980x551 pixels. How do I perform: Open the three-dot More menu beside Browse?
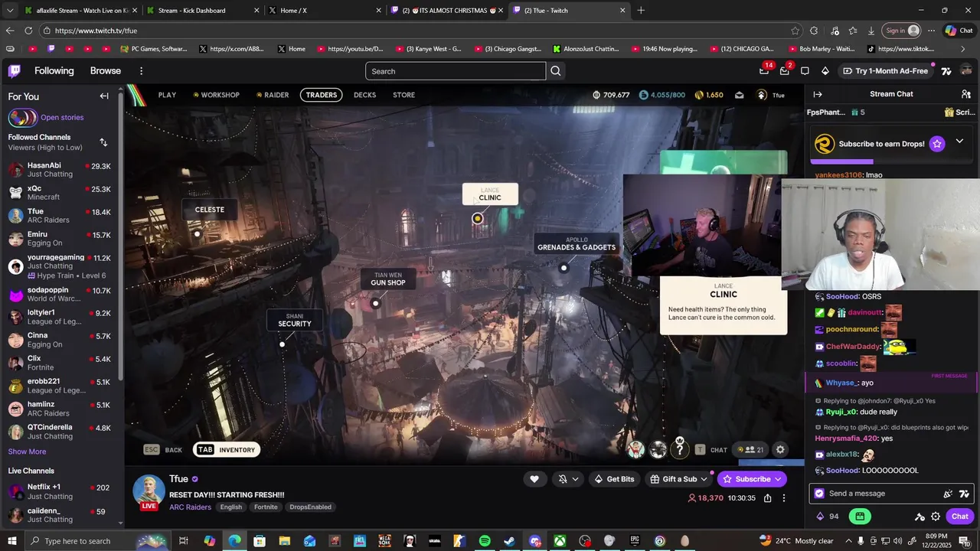tap(141, 71)
